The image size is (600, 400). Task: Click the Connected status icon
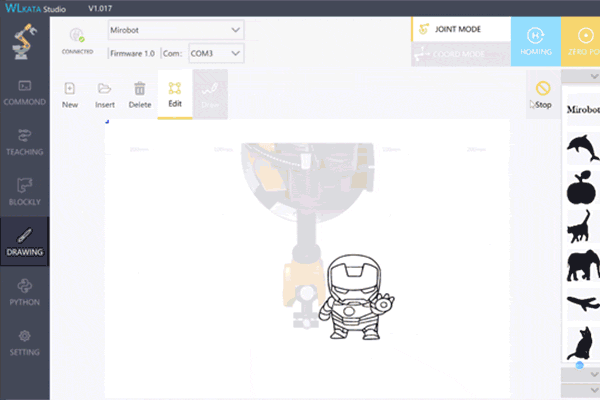pos(76,40)
